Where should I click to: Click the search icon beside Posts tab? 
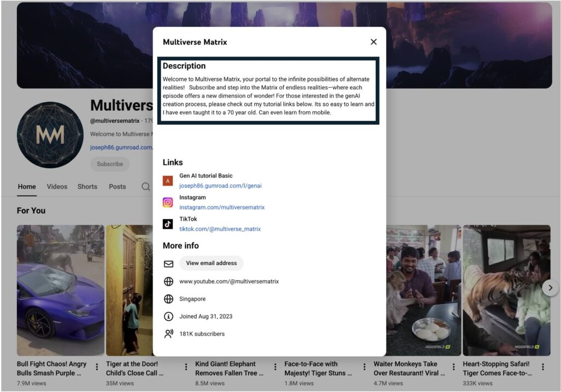(146, 187)
